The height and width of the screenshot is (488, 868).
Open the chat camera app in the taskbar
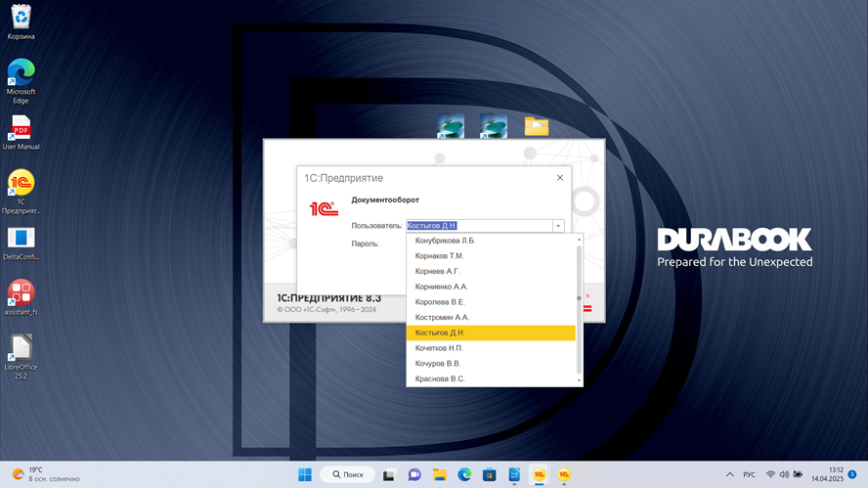point(414,474)
